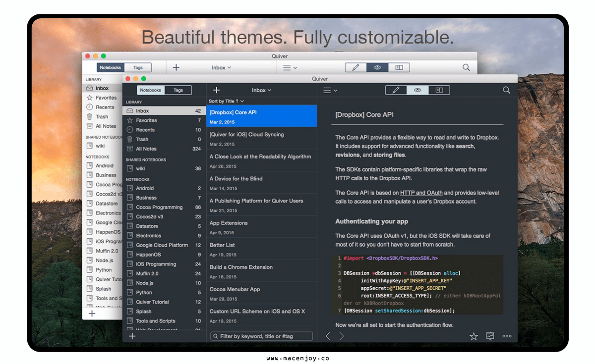Open A Publishing Platform for Quiver Users note
This screenshot has height=364, width=595.
click(x=262, y=205)
